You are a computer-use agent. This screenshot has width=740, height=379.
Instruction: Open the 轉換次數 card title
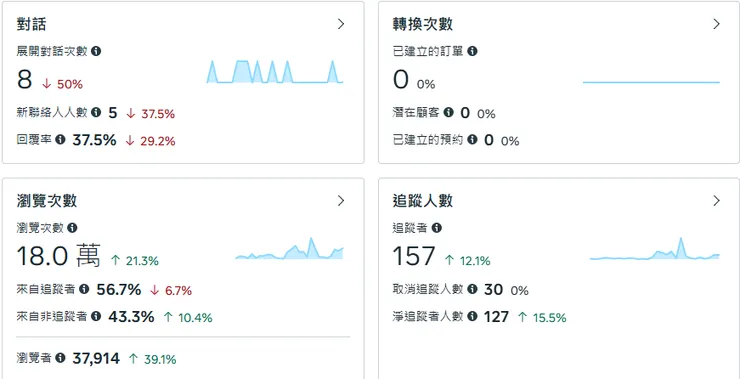[423, 24]
